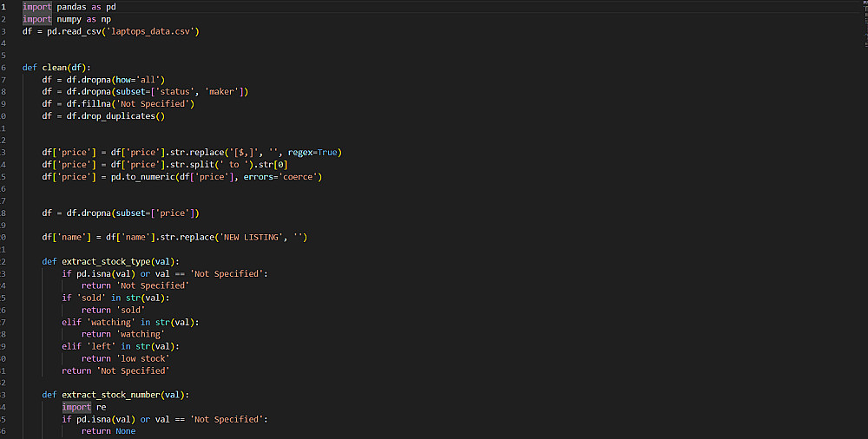Click the regex=True argument
This screenshot has width=868, height=439.
point(312,152)
